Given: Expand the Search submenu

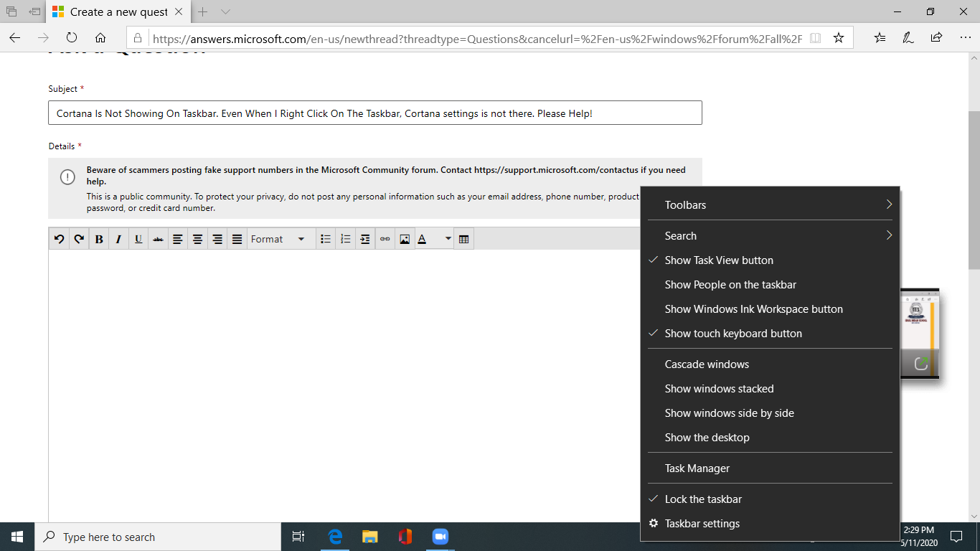Looking at the screenshot, I should (x=770, y=235).
